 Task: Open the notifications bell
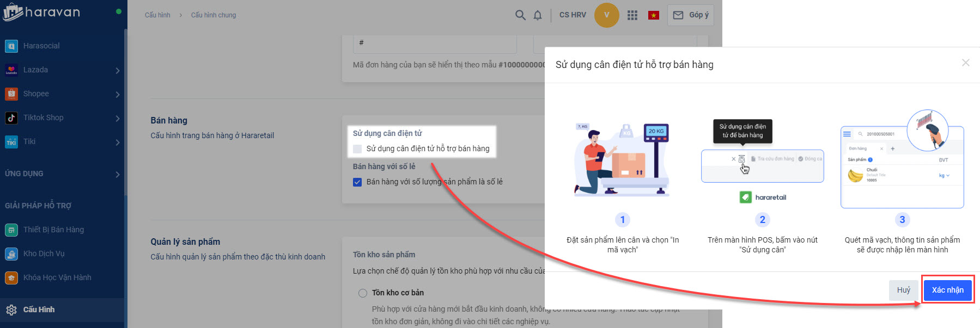tap(538, 15)
